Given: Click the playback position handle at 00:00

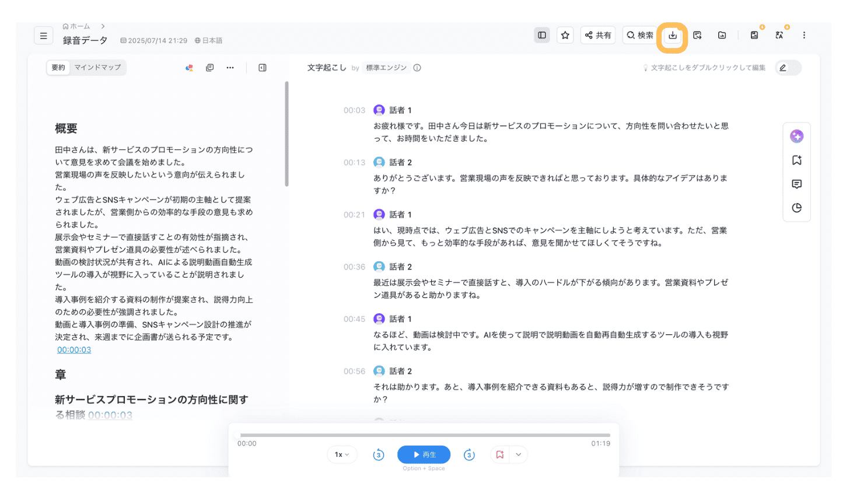Looking at the screenshot, I should point(237,435).
